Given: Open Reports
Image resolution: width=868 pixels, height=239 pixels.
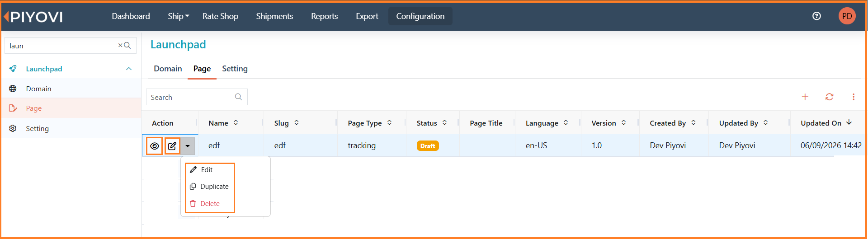Looking at the screenshot, I should [324, 16].
